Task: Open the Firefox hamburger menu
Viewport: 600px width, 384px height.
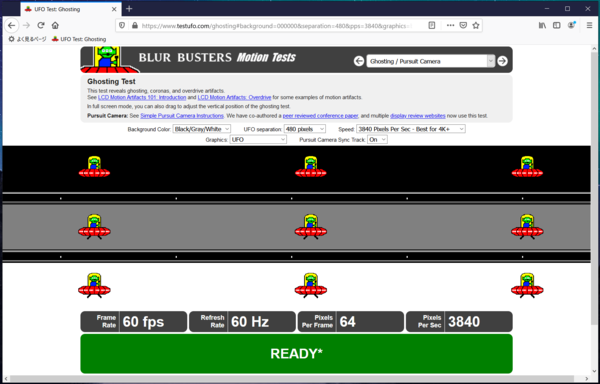Action: [589, 26]
